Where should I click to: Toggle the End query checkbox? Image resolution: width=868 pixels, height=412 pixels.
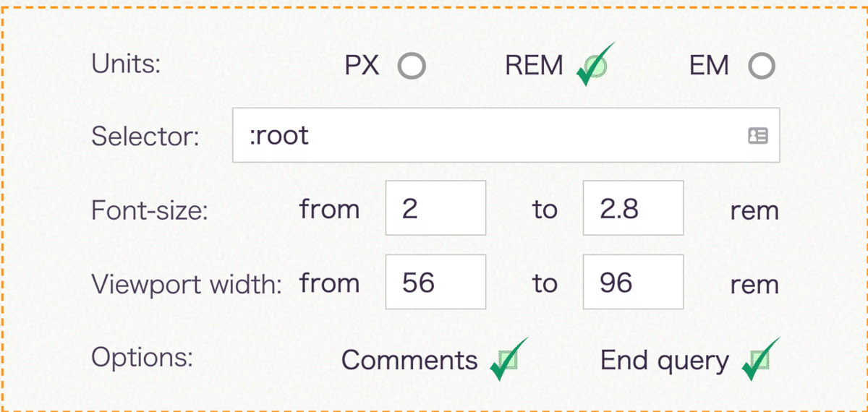point(757,360)
